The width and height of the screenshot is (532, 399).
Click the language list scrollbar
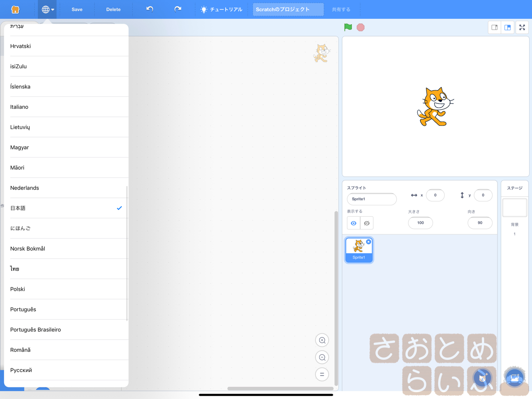pos(127,254)
